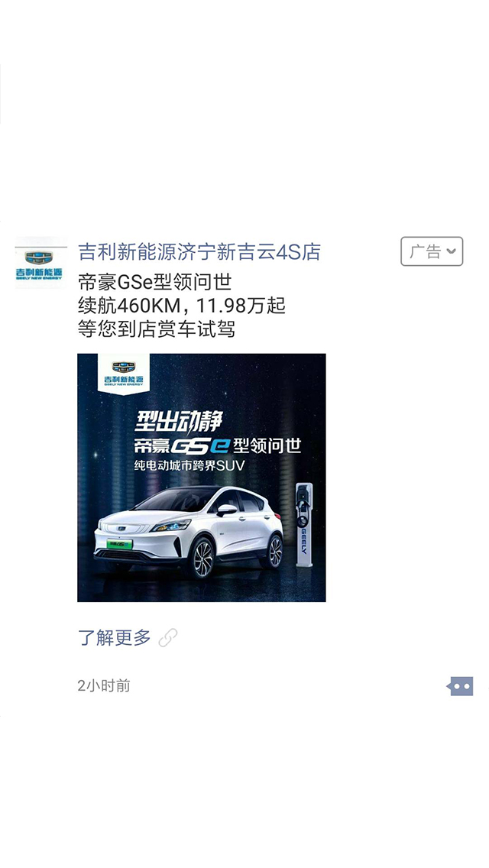Viewport: 489px width, 868px height.
Task: Click 纯电动城市跨界SUV caption in image
Action: [x=189, y=465]
